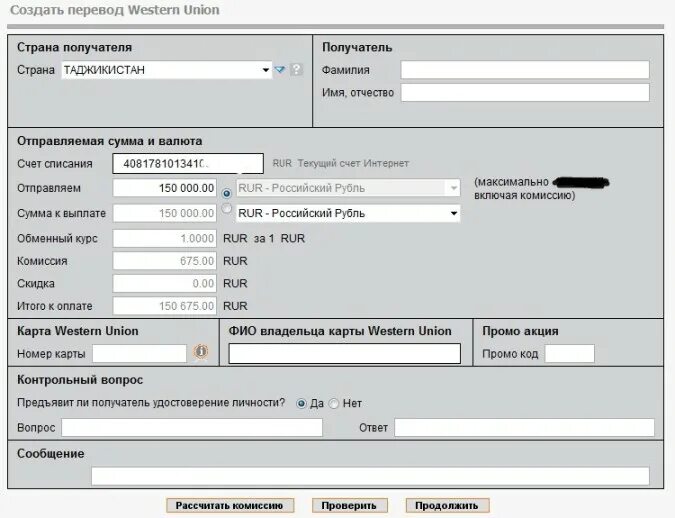The image size is (675, 518).
Task: Select the radio button for payout amount currency
Action: tap(226, 209)
